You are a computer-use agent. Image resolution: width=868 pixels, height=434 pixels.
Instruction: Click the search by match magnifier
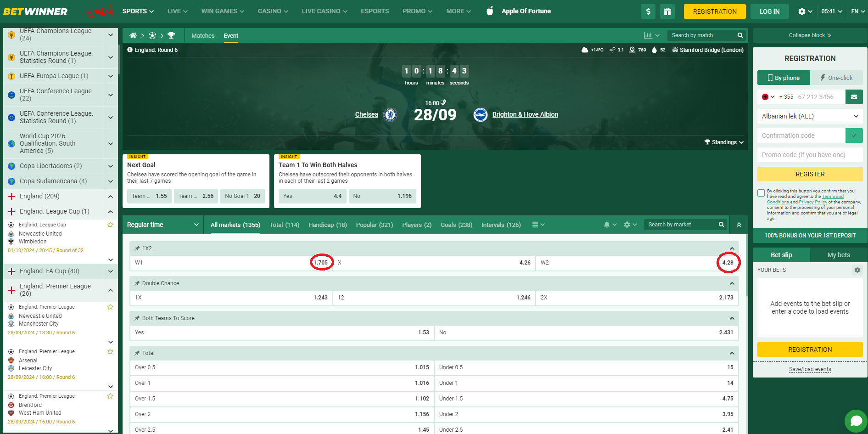click(740, 35)
